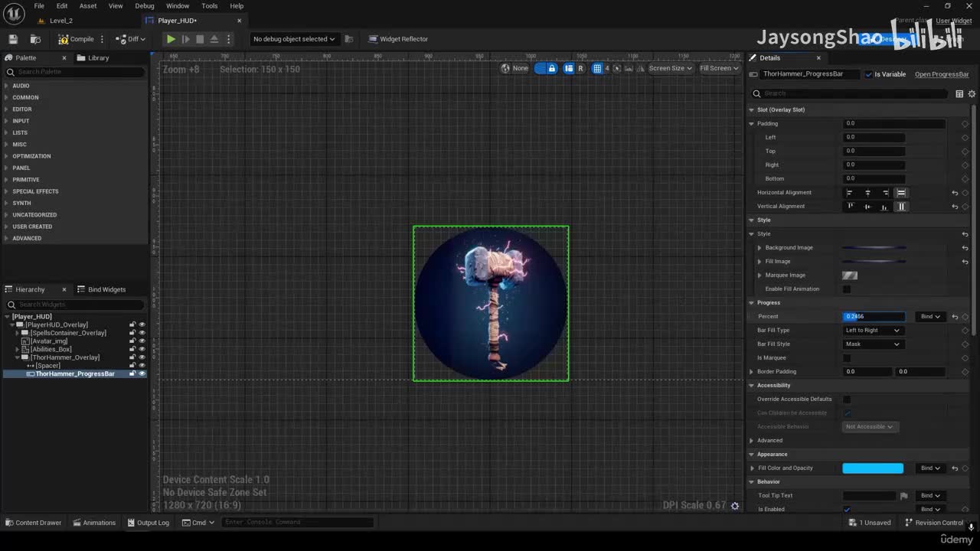
Task: Select Avatar_img in the Hierarchy
Action: point(49,341)
